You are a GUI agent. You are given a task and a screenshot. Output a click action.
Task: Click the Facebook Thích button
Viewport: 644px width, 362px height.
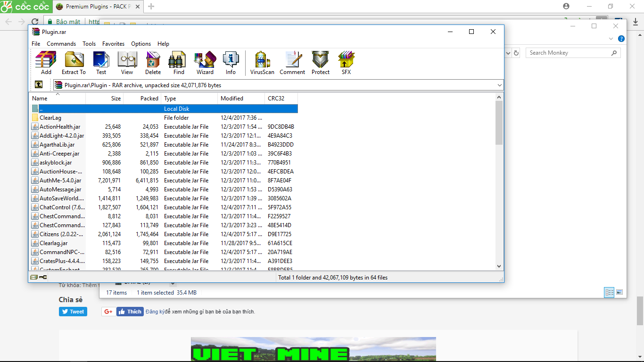[130, 312]
